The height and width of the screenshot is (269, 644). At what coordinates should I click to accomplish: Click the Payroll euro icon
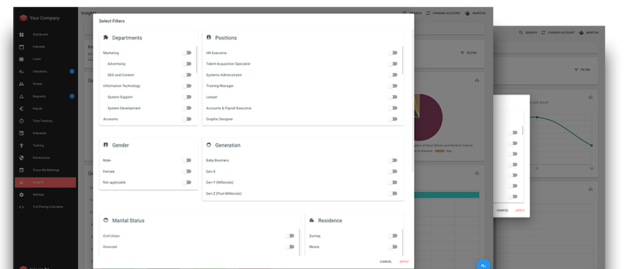22,108
